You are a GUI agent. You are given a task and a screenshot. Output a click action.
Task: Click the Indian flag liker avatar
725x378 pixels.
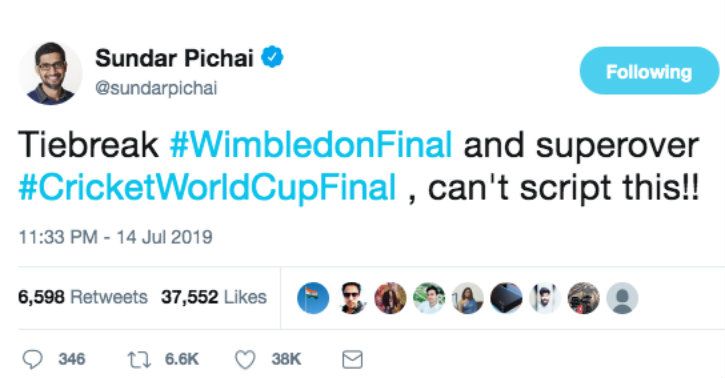pyautogui.click(x=313, y=298)
